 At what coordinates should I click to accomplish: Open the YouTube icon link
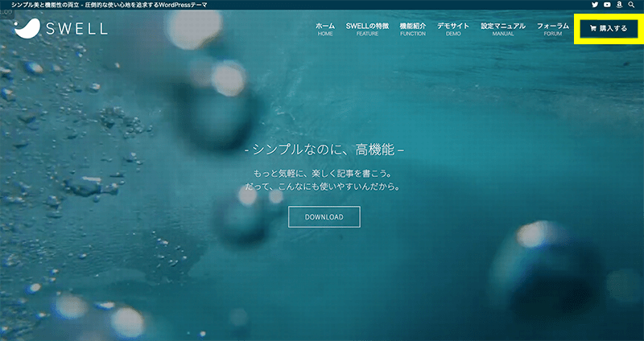[607, 5]
